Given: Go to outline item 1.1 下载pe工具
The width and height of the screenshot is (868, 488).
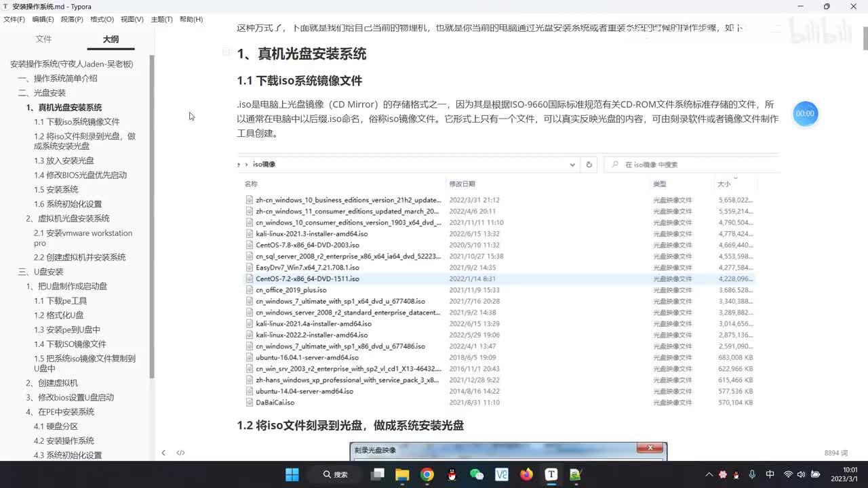Looking at the screenshot, I should tap(60, 301).
